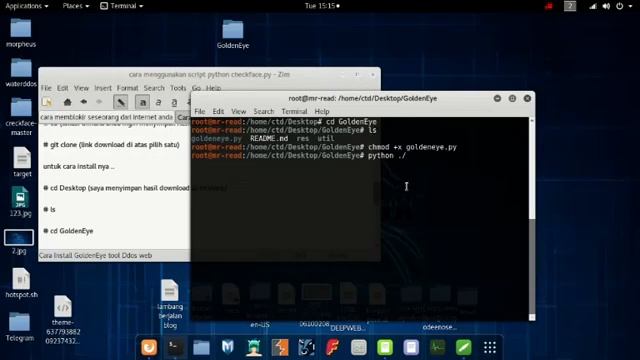Open the purple document app in dock
This screenshot has height=360, width=640.
pos(411,347)
